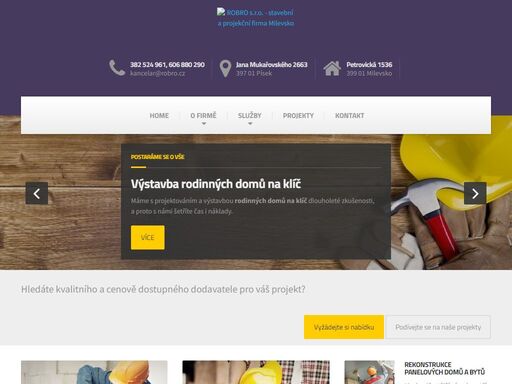Open the panel house reconstruction thumbnail
This screenshot has width=512, height=384.
pos(369,372)
